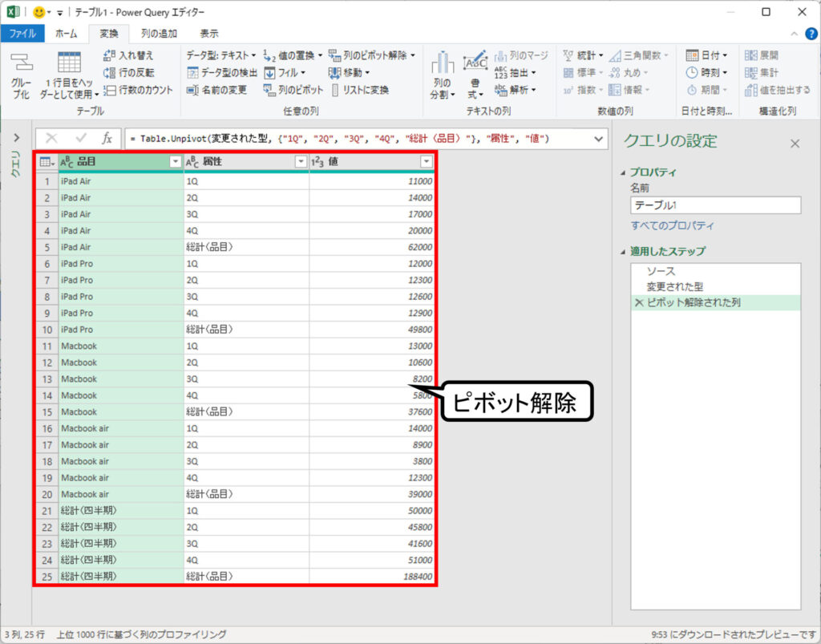Open the quick access toolbar dropdown
The width and height of the screenshot is (821, 644).
[59, 13]
